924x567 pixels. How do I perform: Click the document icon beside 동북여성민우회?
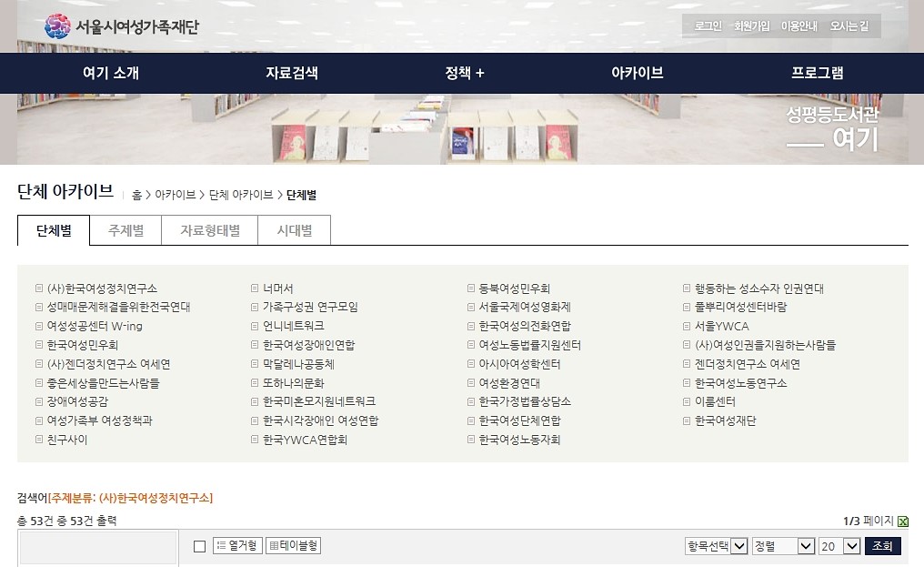pos(471,288)
